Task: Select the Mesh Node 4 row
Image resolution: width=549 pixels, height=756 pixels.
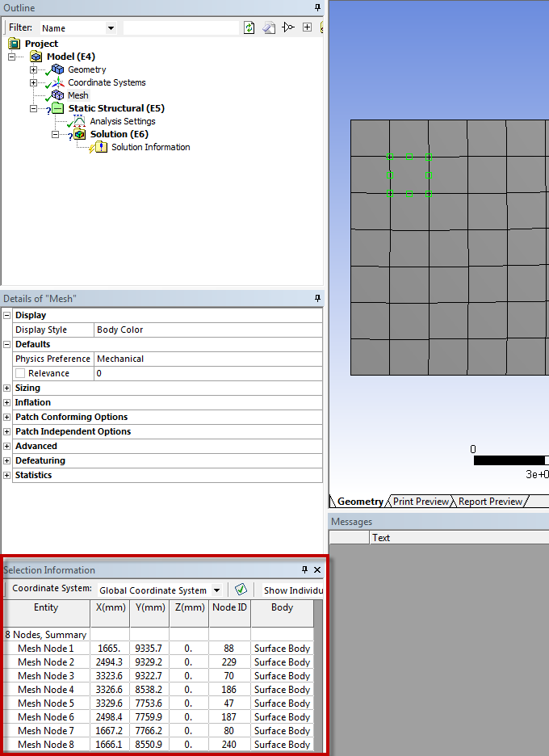Action: 158,690
